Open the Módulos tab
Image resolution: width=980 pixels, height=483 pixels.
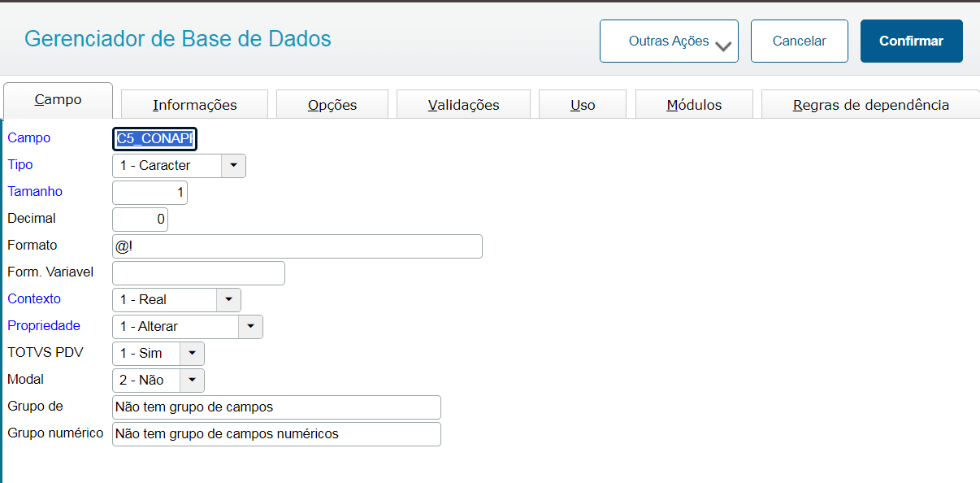point(694,105)
